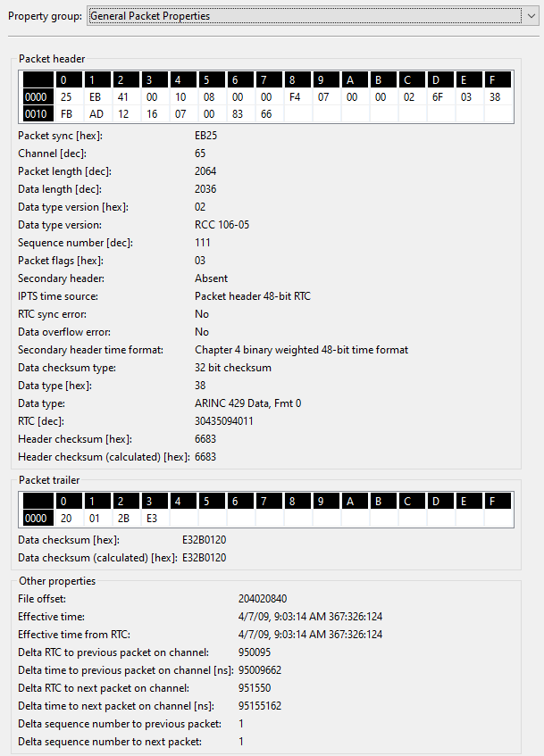Click the Data type value ARINC 429 Data
This screenshot has width=544, height=756.
(247, 403)
